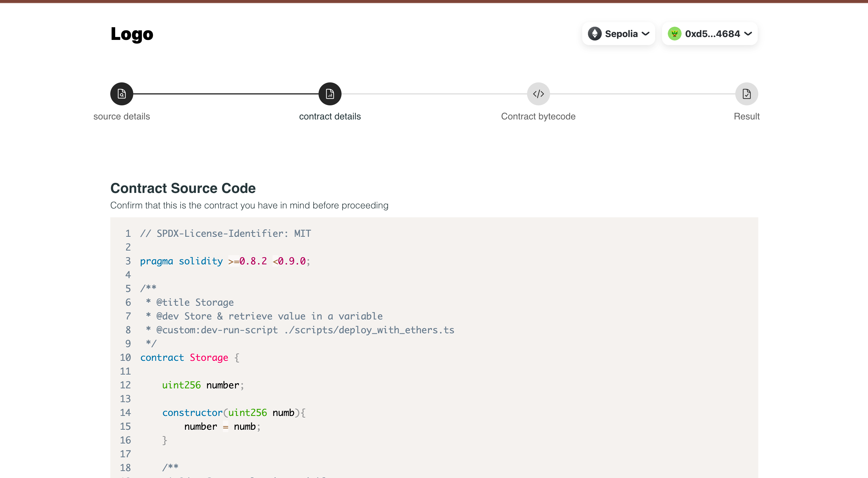Click the Logo in the header

click(132, 34)
